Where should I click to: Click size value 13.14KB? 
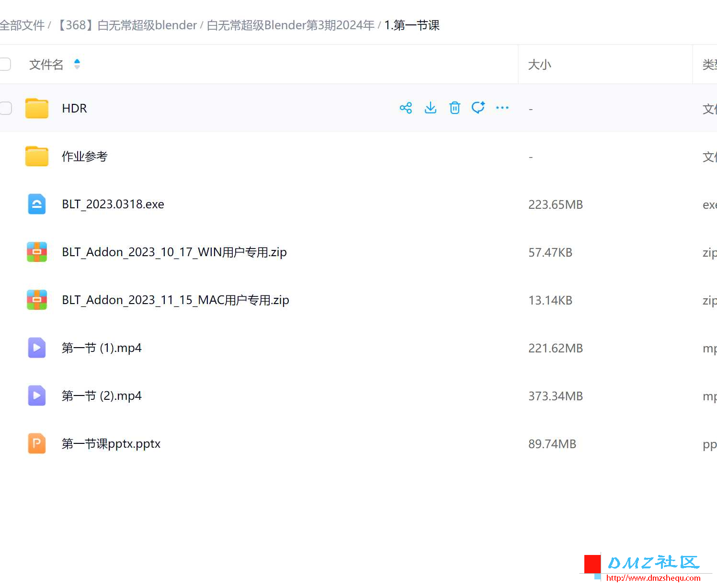(550, 300)
